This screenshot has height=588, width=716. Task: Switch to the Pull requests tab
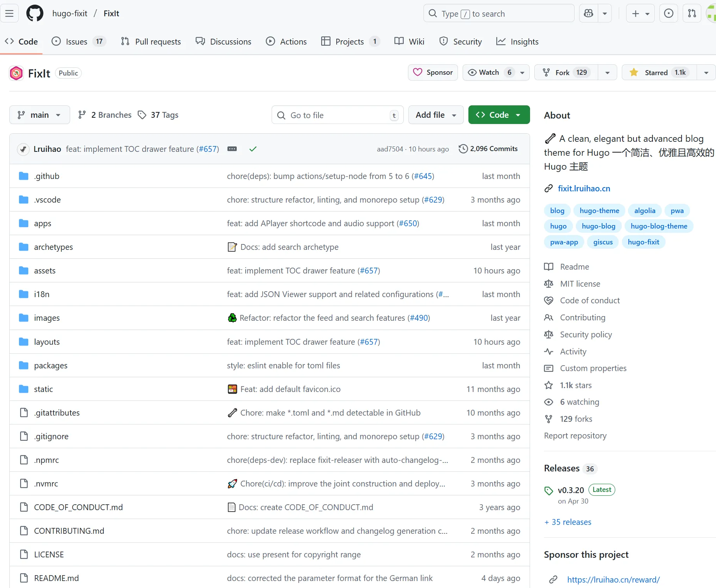click(x=151, y=41)
